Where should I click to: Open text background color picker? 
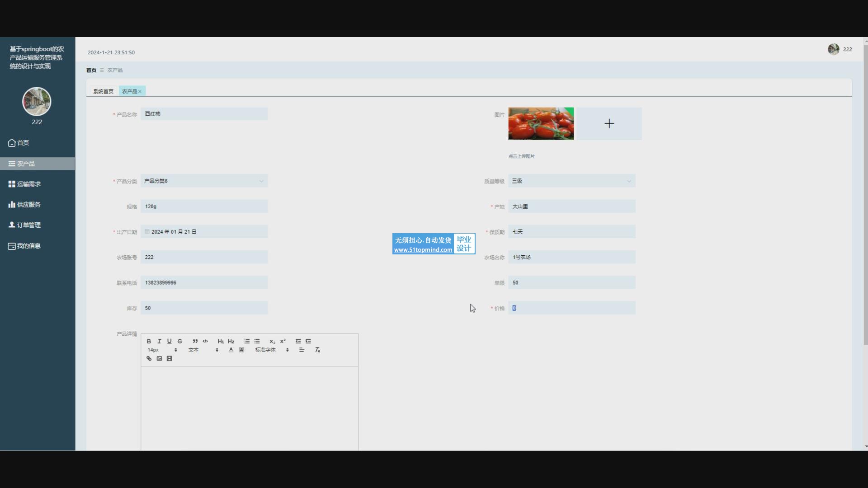pyautogui.click(x=241, y=350)
